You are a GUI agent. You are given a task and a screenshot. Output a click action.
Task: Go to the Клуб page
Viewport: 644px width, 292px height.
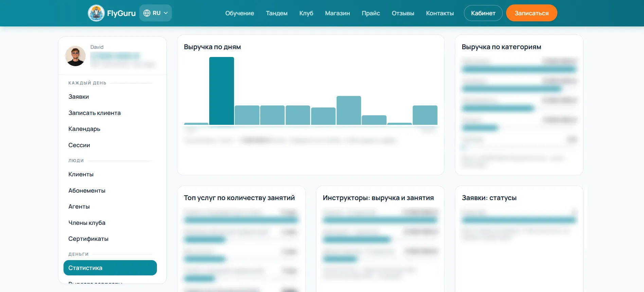point(306,13)
